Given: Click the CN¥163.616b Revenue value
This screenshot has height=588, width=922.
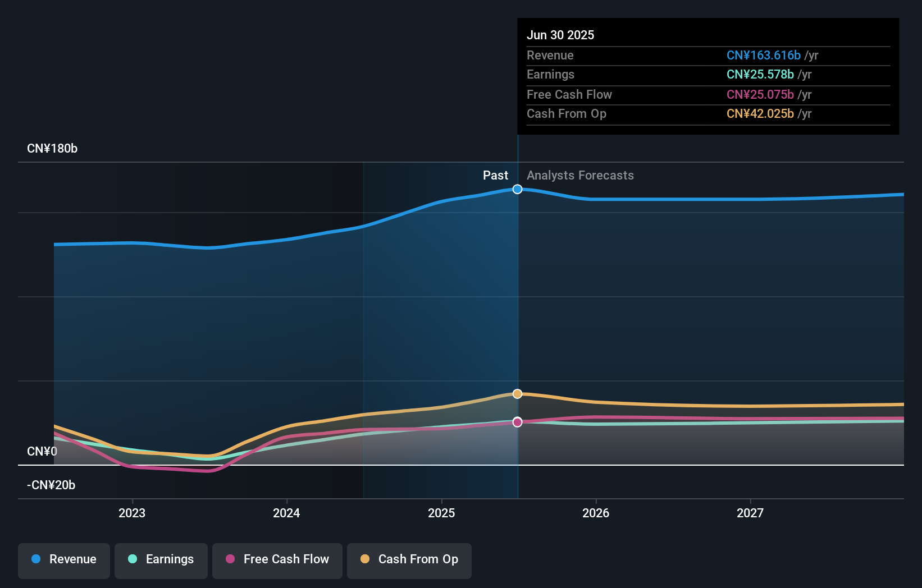Looking at the screenshot, I should (x=764, y=55).
